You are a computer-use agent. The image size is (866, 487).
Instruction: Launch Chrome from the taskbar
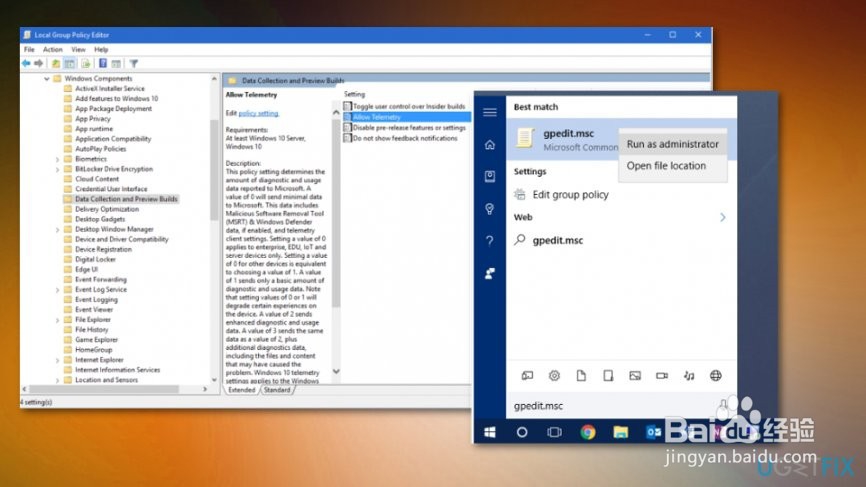[x=588, y=432]
